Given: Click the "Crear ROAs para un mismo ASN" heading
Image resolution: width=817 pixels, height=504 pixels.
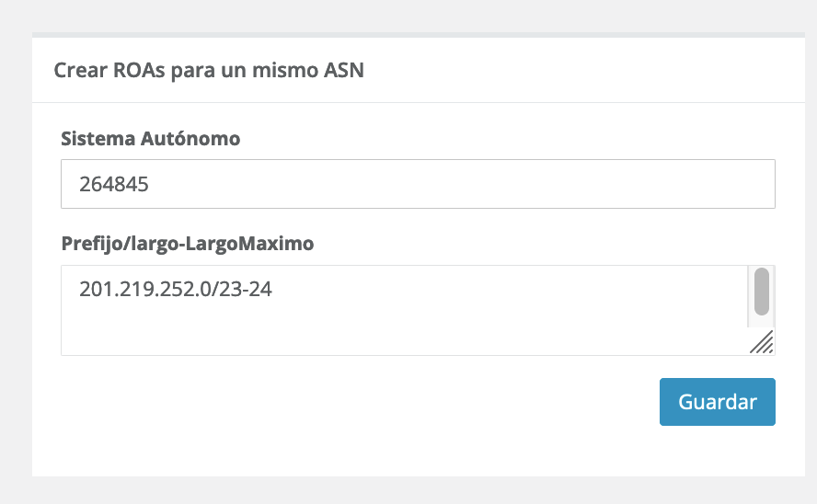Looking at the screenshot, I should pyautogui.click(x=209, y=70).
